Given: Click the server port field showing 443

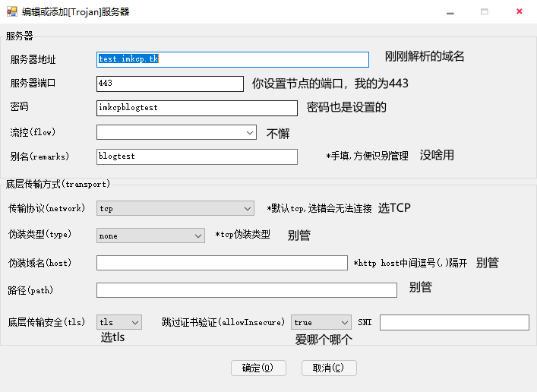Looking at the screenshot, I should tap(169, 84).
